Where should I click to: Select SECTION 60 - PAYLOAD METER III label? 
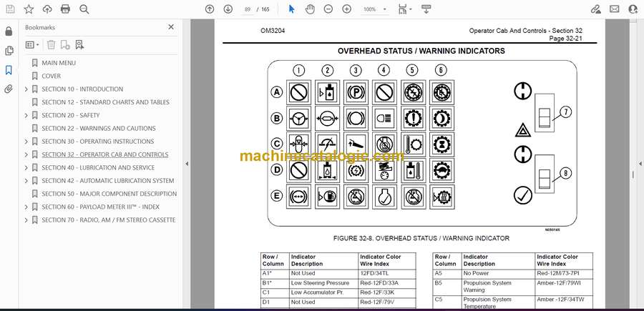[101, 207]
